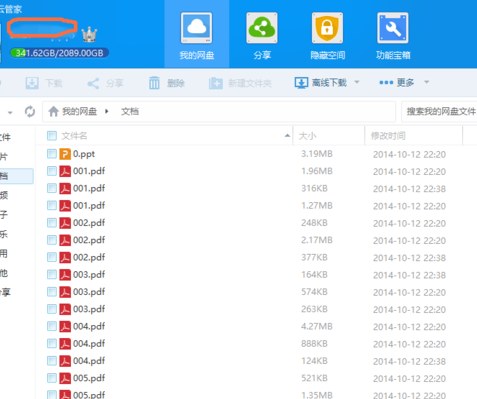Select file name 003.pdf sized 263KB
This screenshot has width=477, height=399.
(89, 309)
